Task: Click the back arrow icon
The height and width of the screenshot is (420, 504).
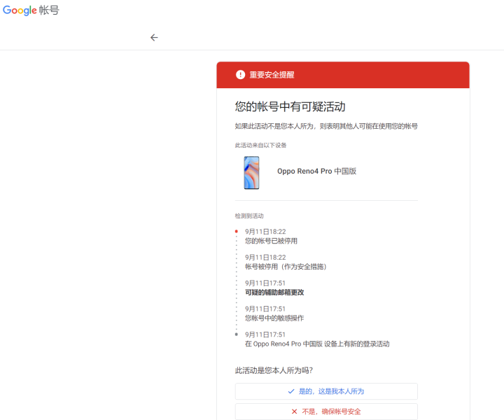Action: coord(154,38)
